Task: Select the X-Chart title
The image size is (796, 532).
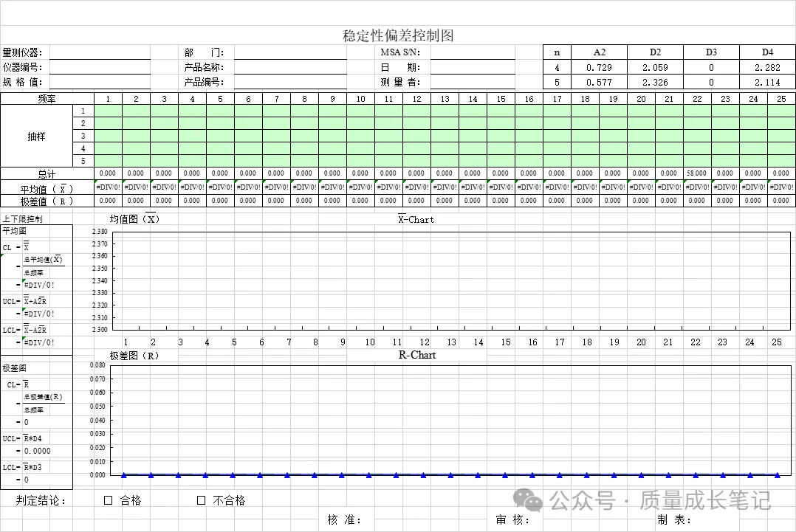Action: coord(416,219)
